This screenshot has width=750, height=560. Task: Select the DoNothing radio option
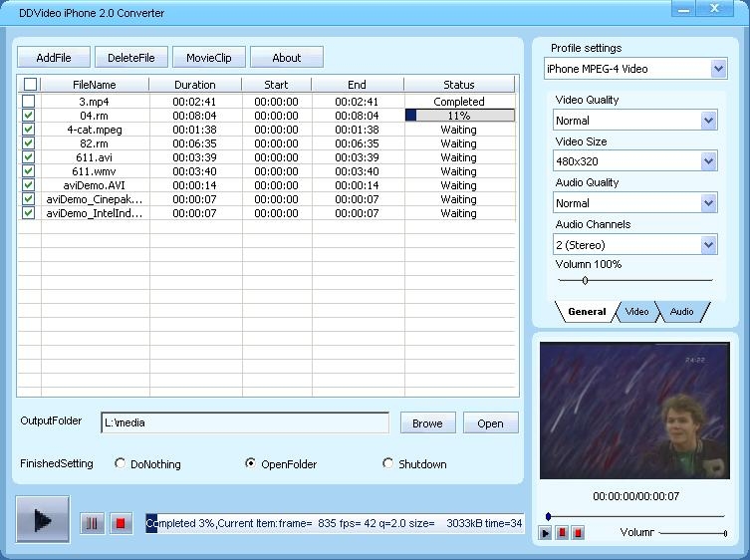pos(121,463)
